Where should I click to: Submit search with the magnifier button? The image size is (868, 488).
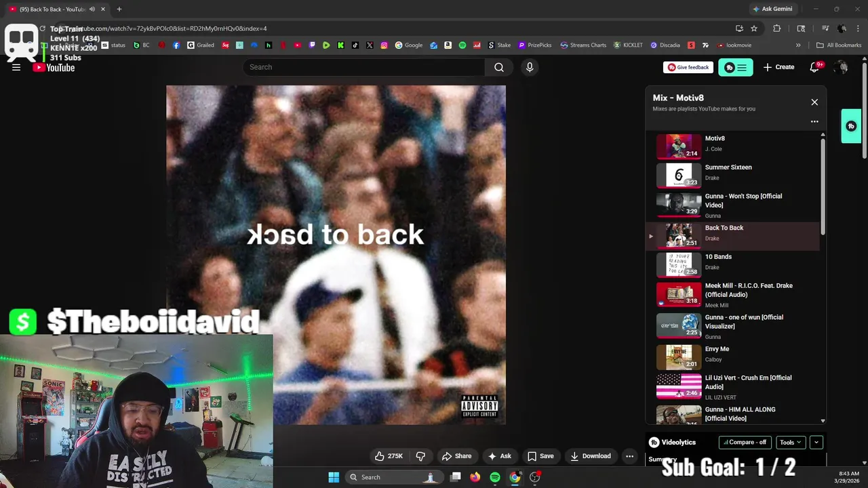pos(499,67)
